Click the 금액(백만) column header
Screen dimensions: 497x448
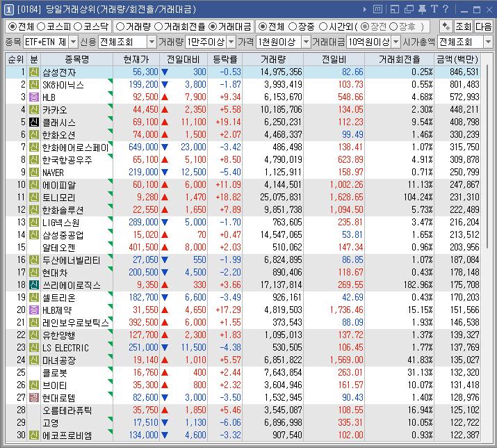[457, 59]
